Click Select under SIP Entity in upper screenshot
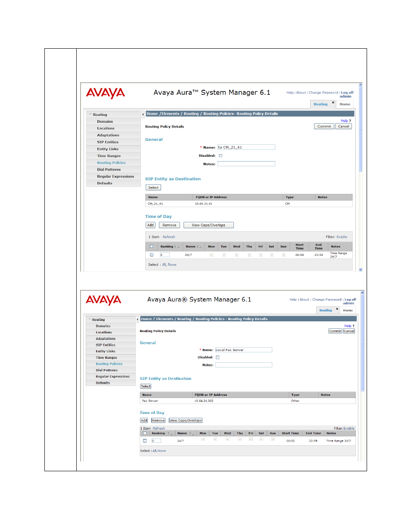This screenshot has width=411, height=532. click(153, 188)
